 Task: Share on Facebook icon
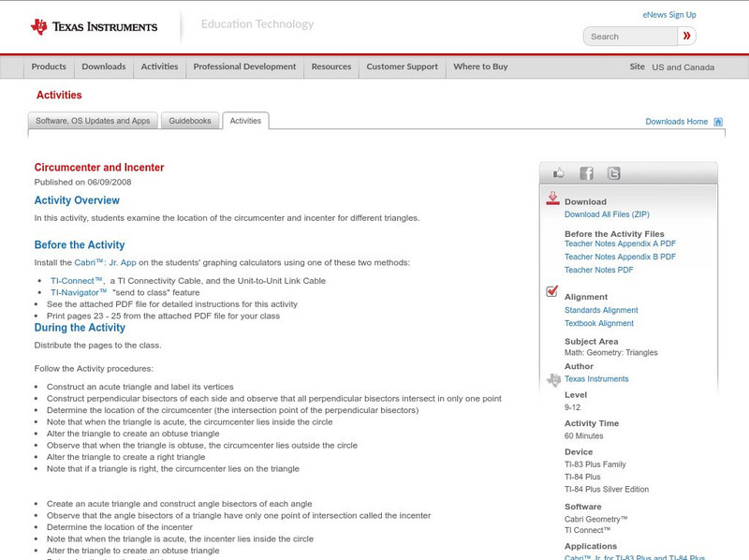(587, 173)
